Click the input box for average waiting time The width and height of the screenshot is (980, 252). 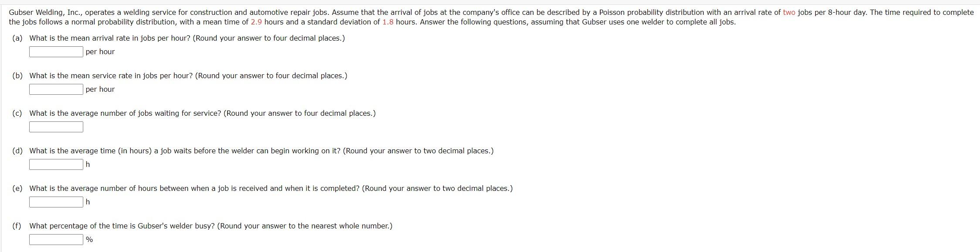[56, 164]
